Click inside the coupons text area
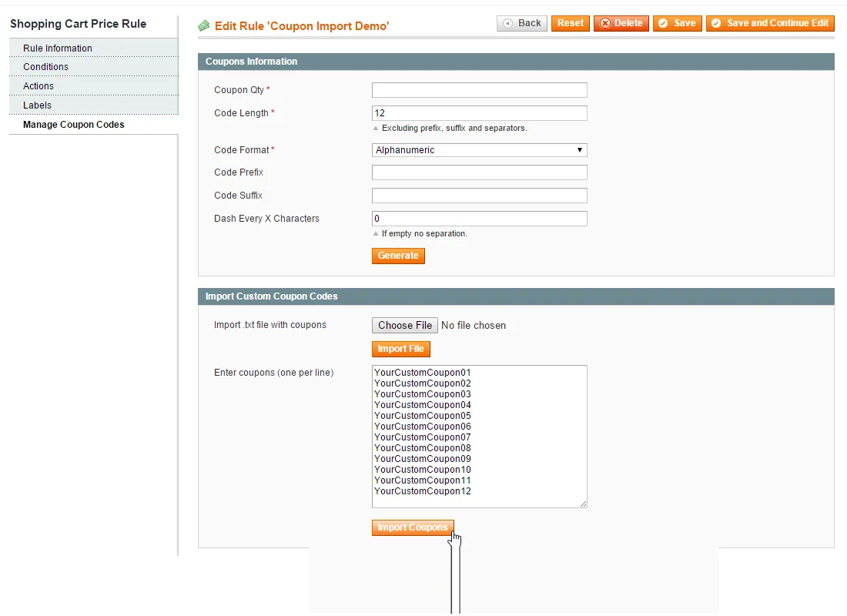This screenshot has width=847, height=616. click(479, 437)
